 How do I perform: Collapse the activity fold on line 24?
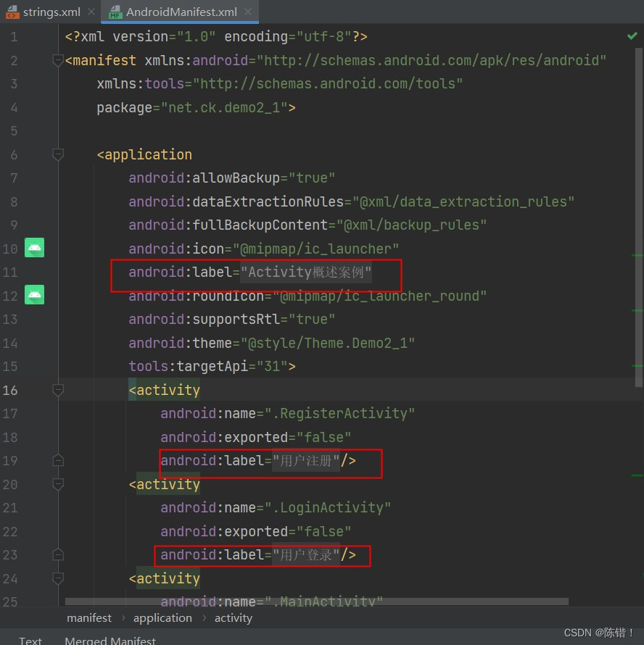tap(58, 579)
